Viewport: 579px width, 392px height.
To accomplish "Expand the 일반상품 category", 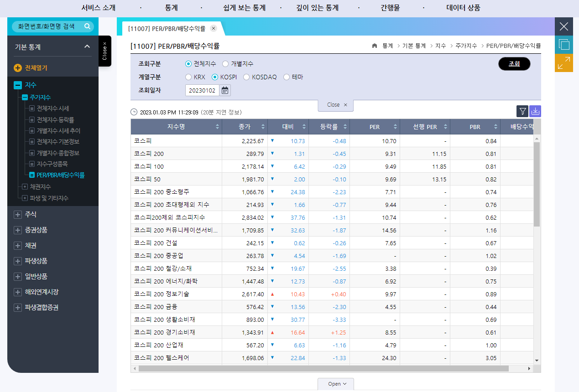I will [x=18, y=277].
